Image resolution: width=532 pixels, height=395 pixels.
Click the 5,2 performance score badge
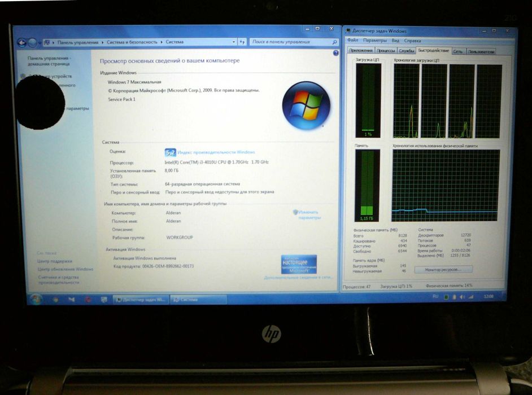tap(171, 152)
